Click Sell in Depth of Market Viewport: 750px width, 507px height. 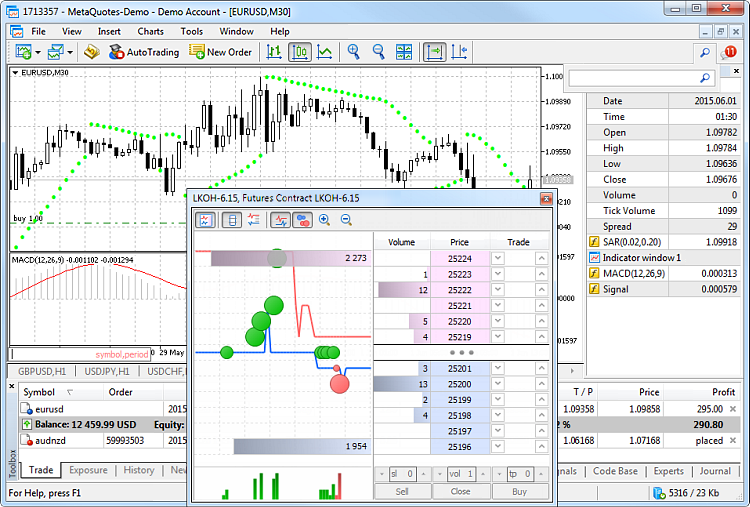coord(402,492)
